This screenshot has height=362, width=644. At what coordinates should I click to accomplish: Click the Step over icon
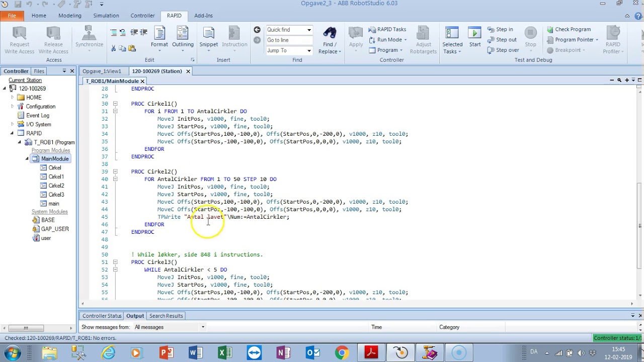click(491, 50)
